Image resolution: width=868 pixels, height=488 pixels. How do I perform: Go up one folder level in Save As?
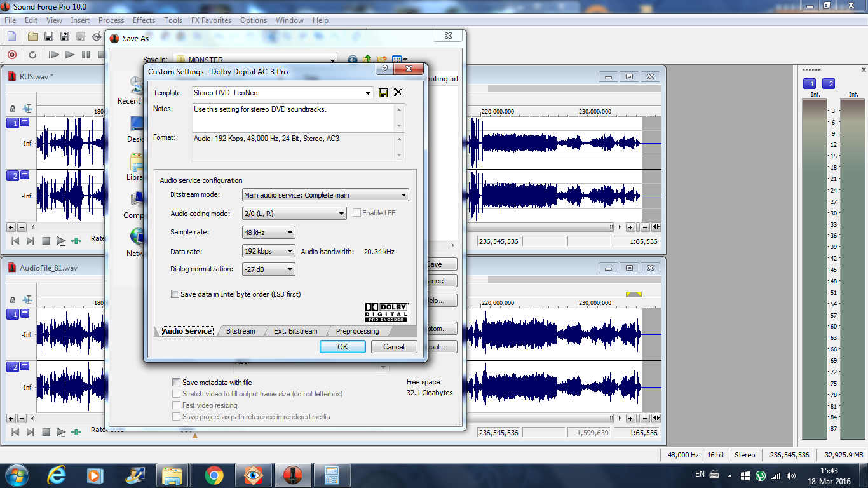coord(367,60)
